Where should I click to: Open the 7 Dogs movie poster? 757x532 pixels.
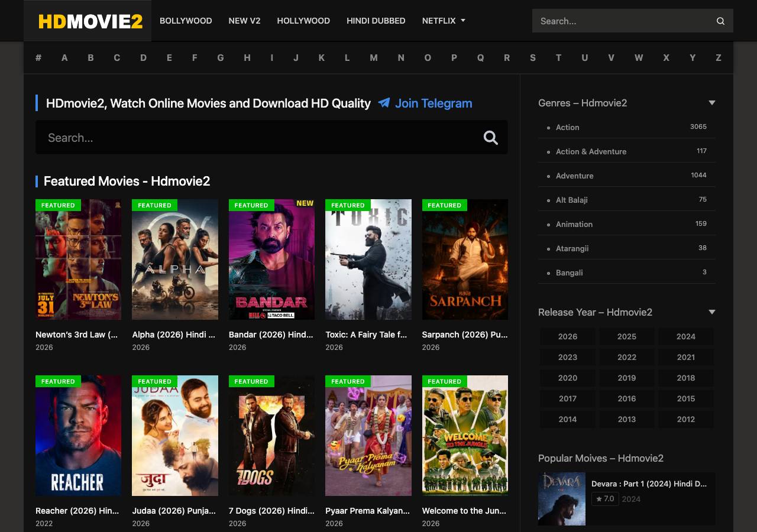click(271, 436)
